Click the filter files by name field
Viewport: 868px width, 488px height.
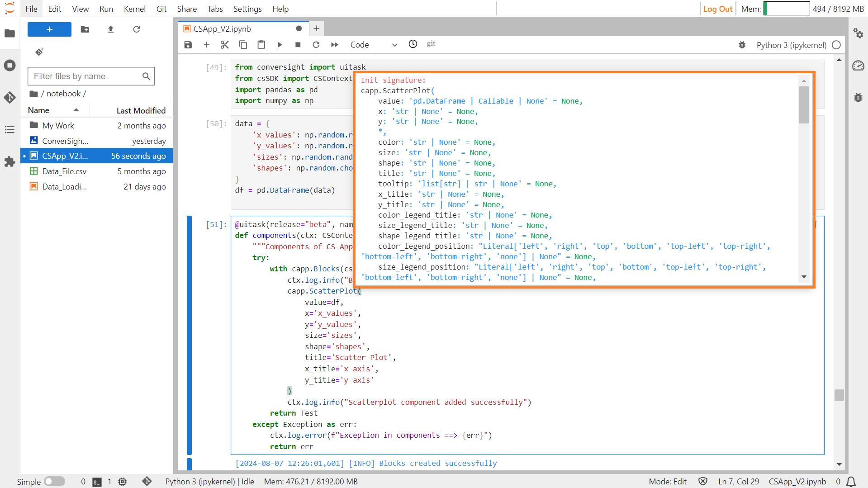click(x=91, y=76)
